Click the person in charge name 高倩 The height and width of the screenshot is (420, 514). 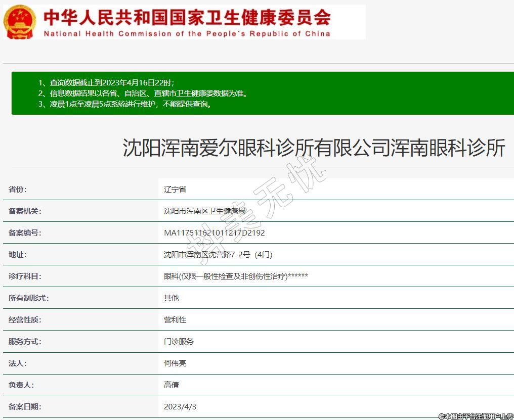coord(172,385)
